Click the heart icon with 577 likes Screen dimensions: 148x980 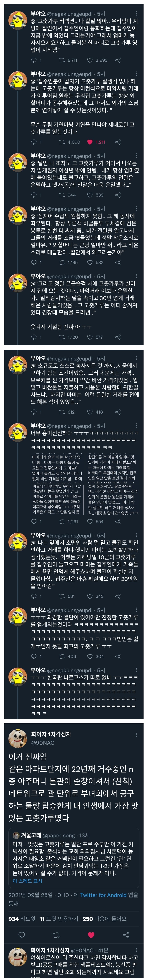pos(90,337)
